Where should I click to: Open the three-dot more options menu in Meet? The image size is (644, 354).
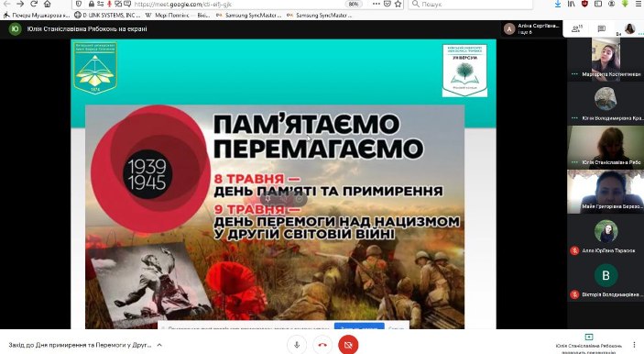[634, 345]
